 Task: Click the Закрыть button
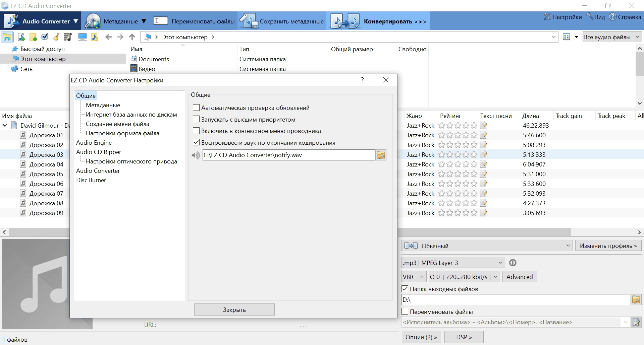[234, 310]
